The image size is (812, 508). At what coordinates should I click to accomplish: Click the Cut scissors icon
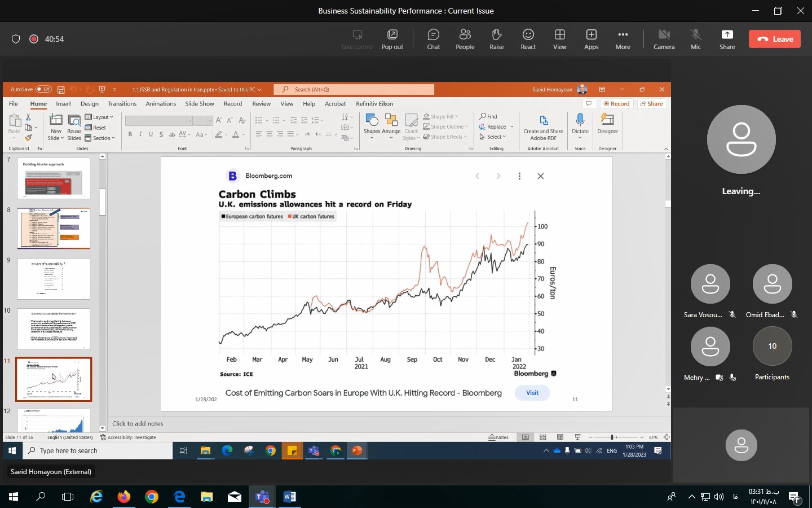click(28, 117)
